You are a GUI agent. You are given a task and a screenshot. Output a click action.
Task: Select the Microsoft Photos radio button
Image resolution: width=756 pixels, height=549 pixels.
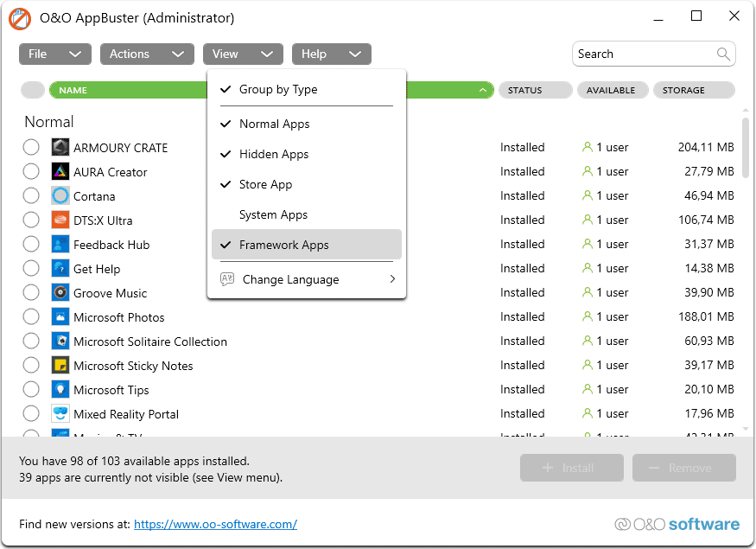(x=31, y=316)
